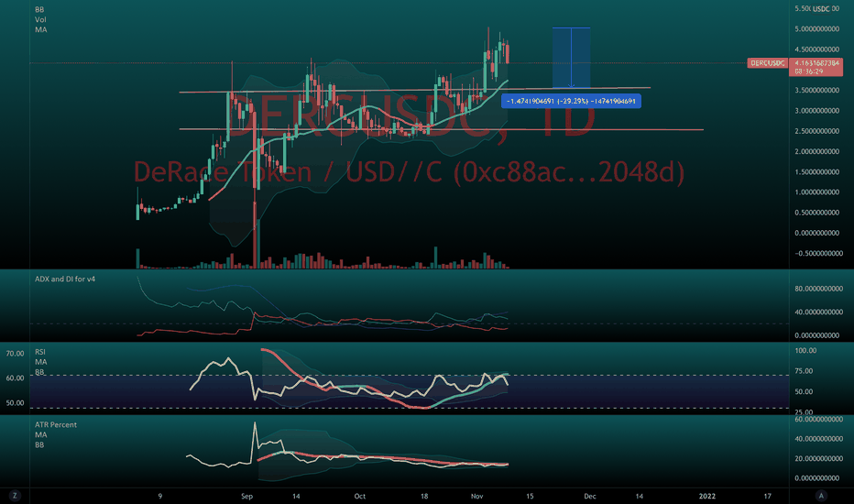Select the upper red horizontal line near 3.5

(414, 90)
